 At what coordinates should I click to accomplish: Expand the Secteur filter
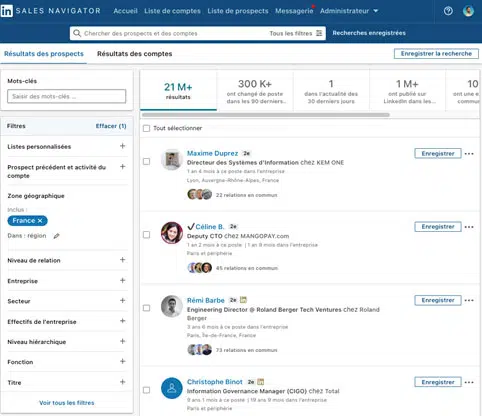pos(123,301)
